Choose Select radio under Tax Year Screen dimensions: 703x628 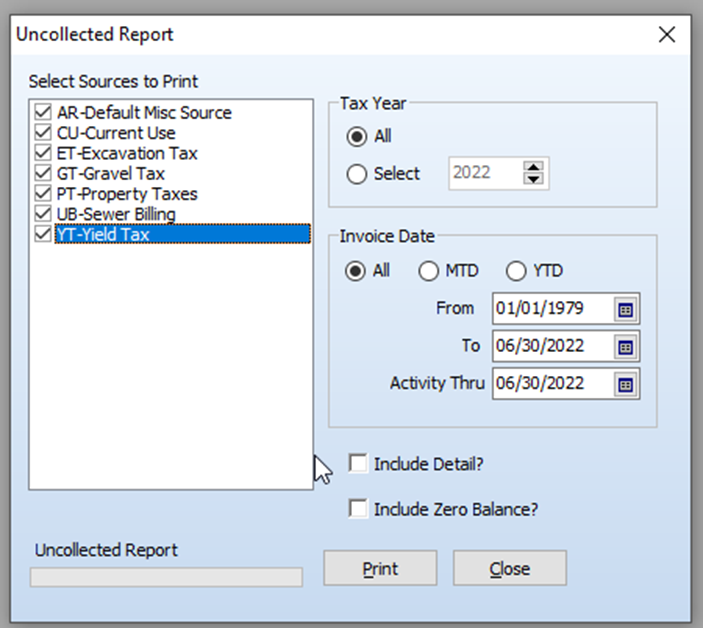click(357, 174)
